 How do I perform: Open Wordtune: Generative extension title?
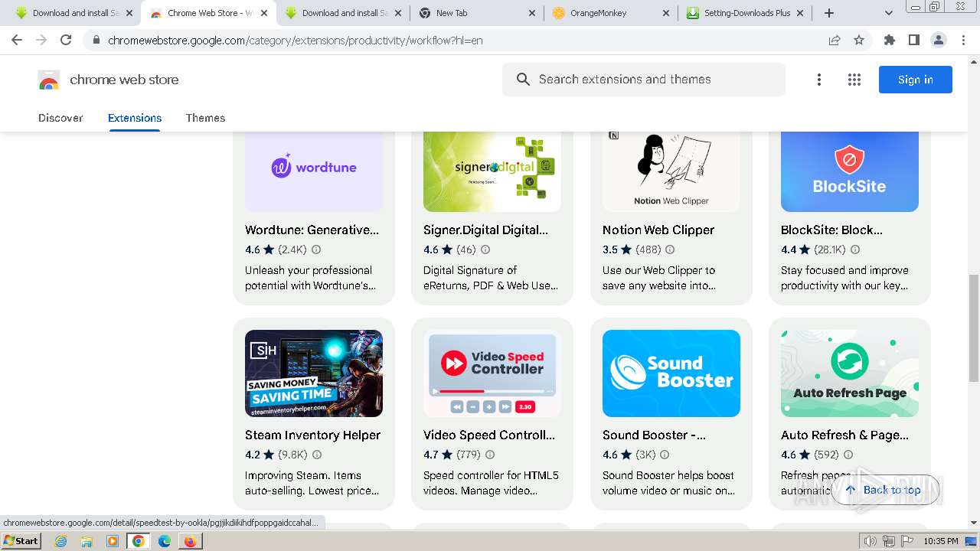click(312, 230)
